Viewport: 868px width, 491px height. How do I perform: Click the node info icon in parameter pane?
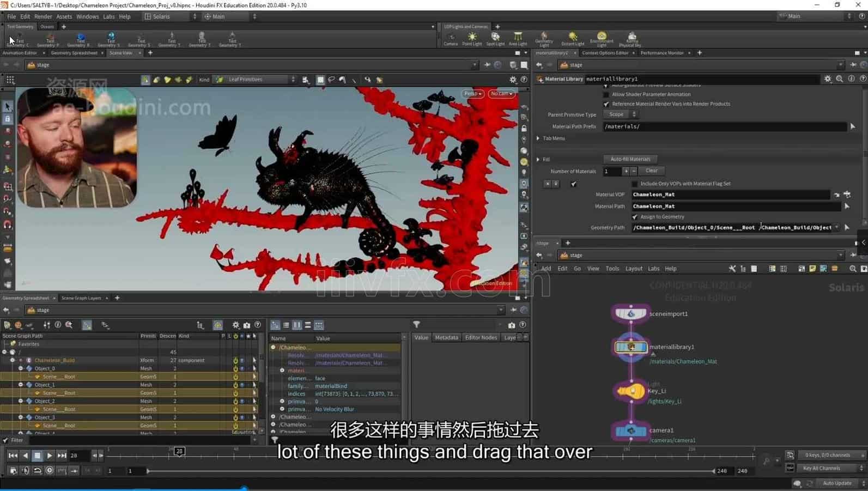click(x=852, y=79)
